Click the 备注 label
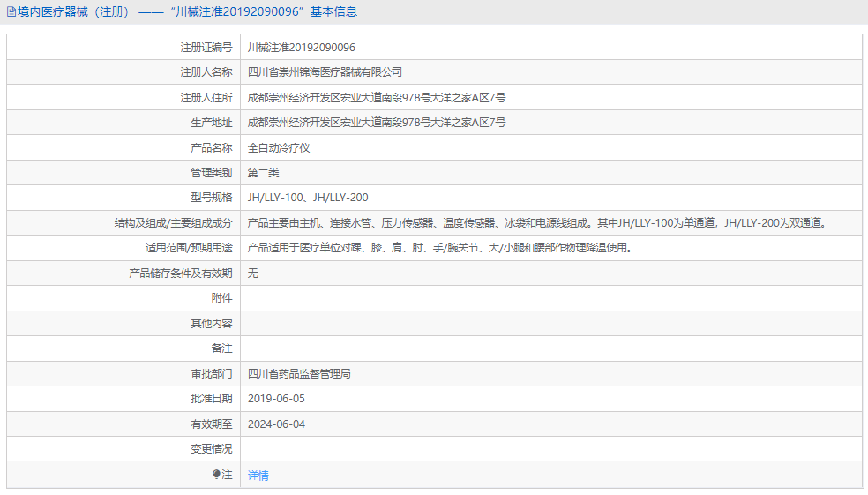 (x=222, y=349)
